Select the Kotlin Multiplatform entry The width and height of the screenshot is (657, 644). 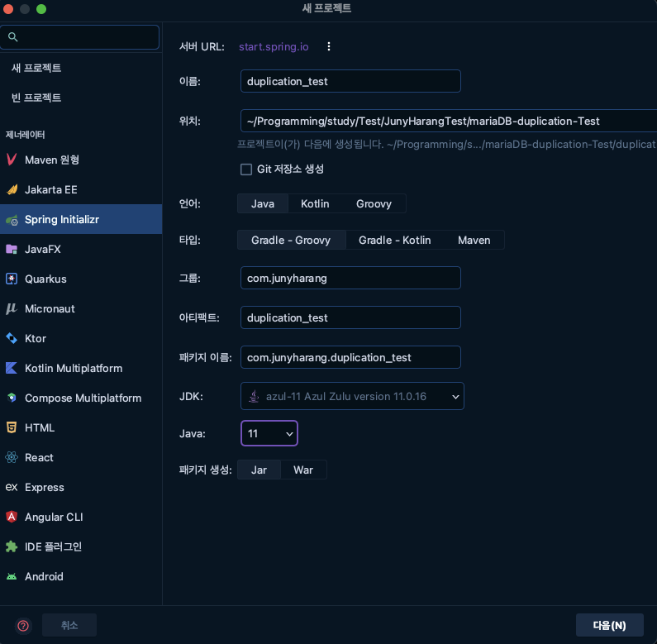81,368
